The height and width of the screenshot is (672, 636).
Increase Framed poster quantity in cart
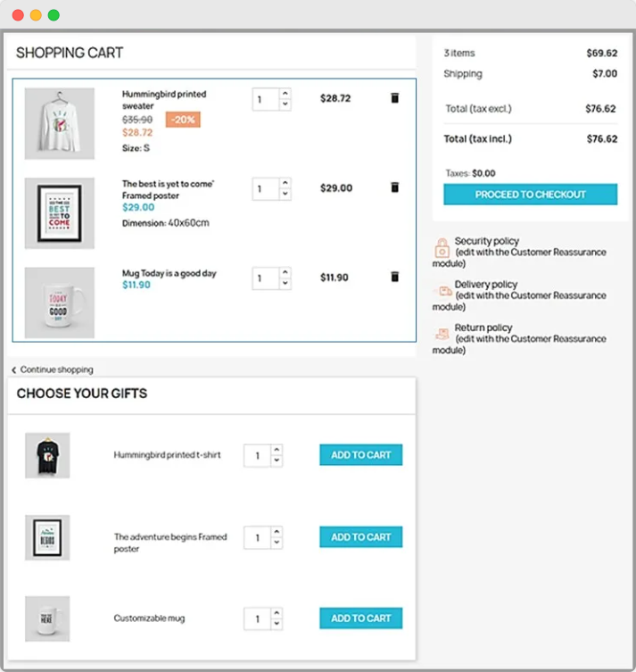coord(285,183)
